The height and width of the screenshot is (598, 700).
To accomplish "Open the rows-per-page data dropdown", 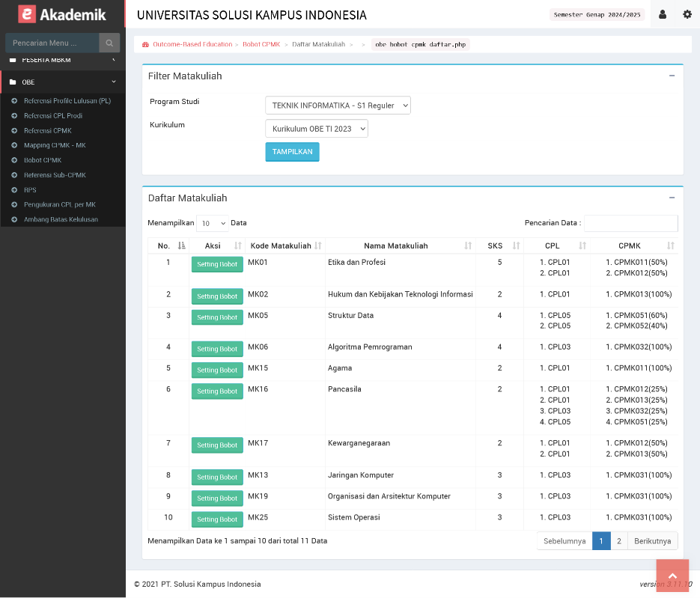I will point(213,223).
